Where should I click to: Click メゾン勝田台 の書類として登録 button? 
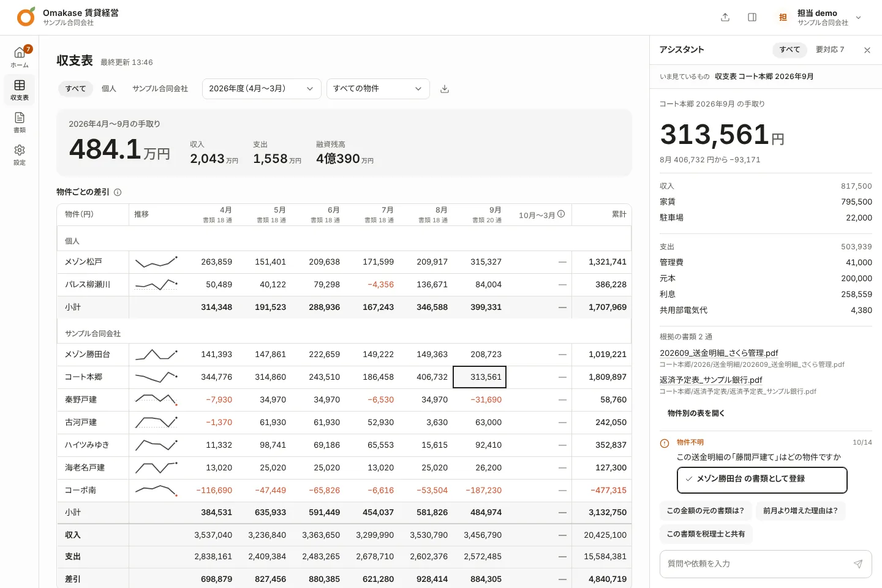762,480
